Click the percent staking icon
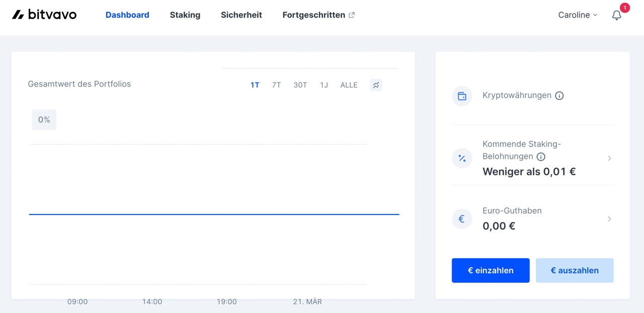The image size is (644, 313). coord(462,158)
